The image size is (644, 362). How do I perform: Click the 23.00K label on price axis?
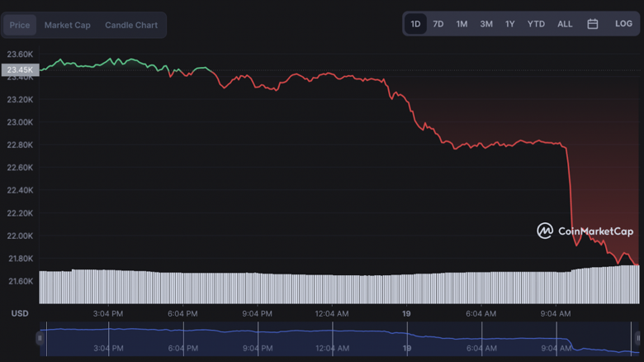[20, 122]
